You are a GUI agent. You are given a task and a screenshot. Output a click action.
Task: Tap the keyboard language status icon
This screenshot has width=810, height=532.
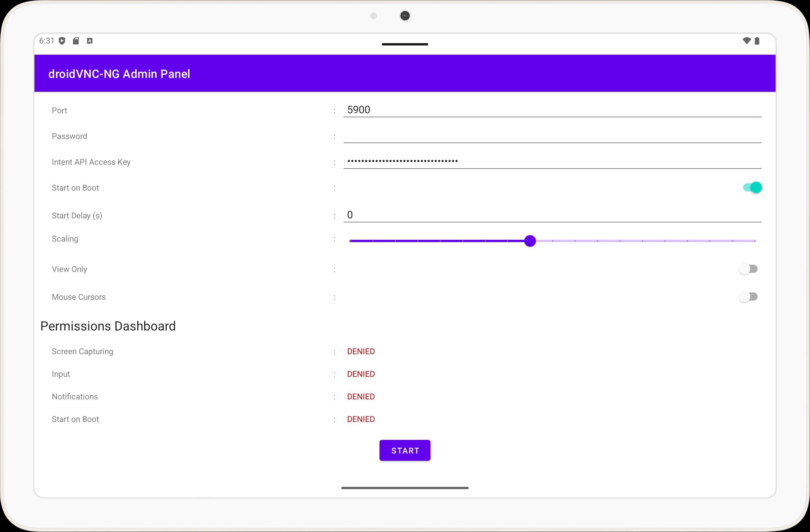coord(90,41)
